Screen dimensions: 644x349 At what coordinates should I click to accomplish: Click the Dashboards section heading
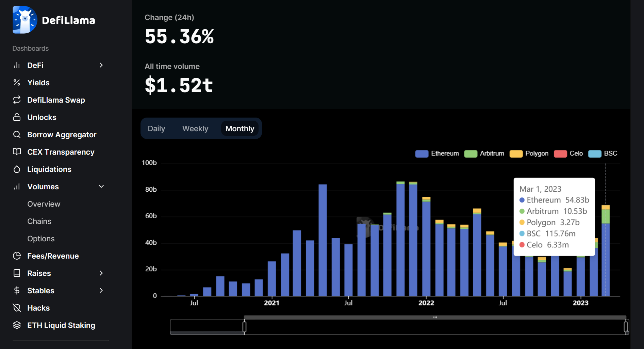31,48
